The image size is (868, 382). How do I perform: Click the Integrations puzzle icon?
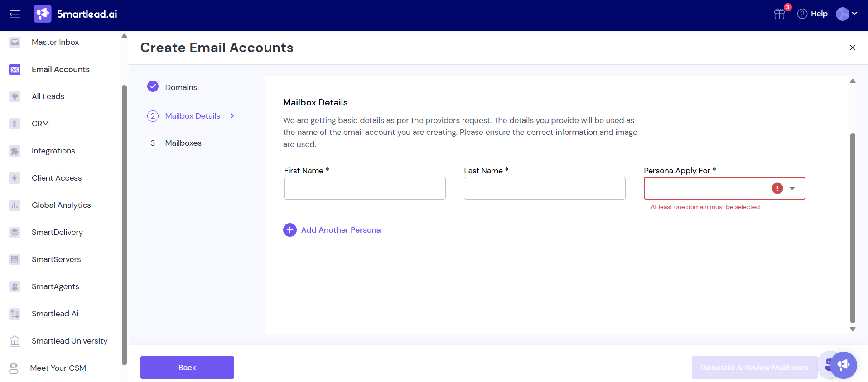click(x=15, y=151)
